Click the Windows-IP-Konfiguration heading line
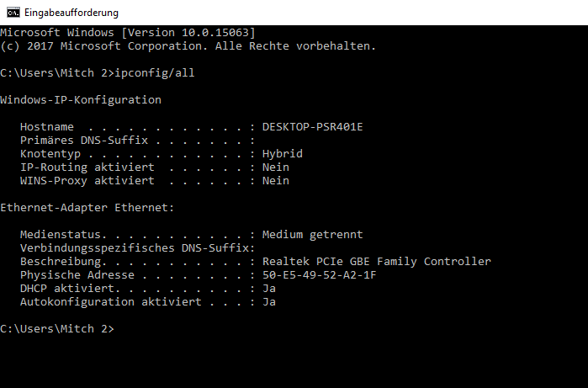Screen dimensions: 588x388 pos(81,100)
